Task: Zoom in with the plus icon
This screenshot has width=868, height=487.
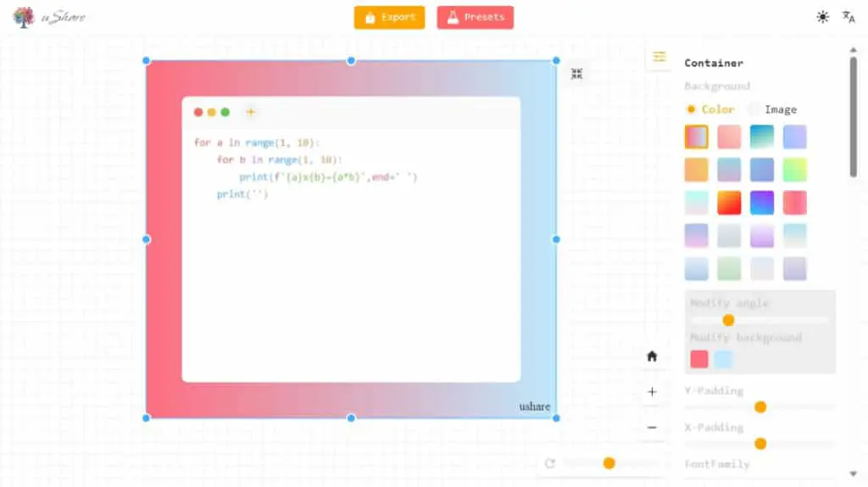Action: tap(652, 392)
